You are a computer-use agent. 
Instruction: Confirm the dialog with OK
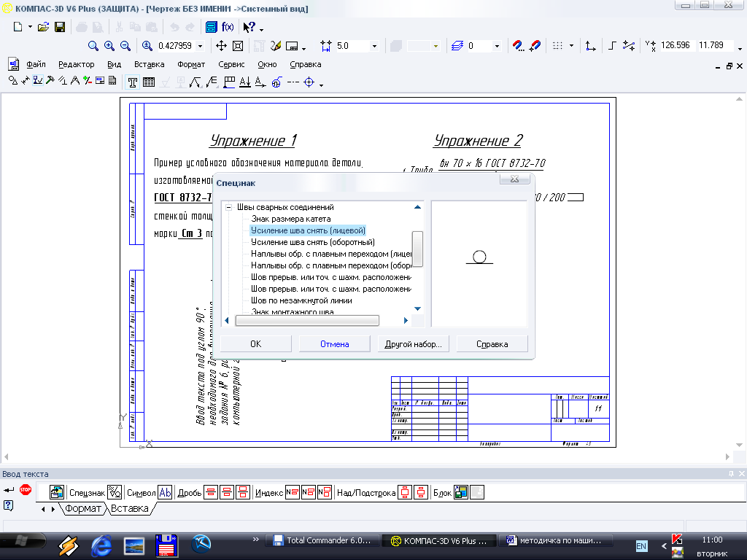256,344
